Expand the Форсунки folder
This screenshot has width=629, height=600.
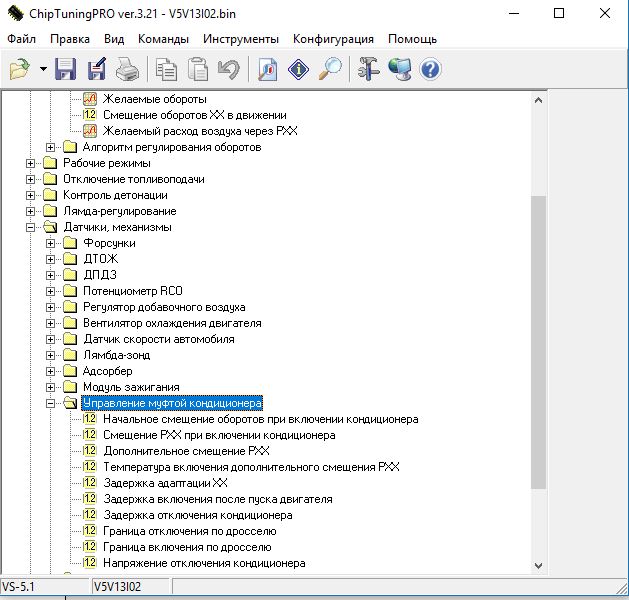[x=51, y=243]
